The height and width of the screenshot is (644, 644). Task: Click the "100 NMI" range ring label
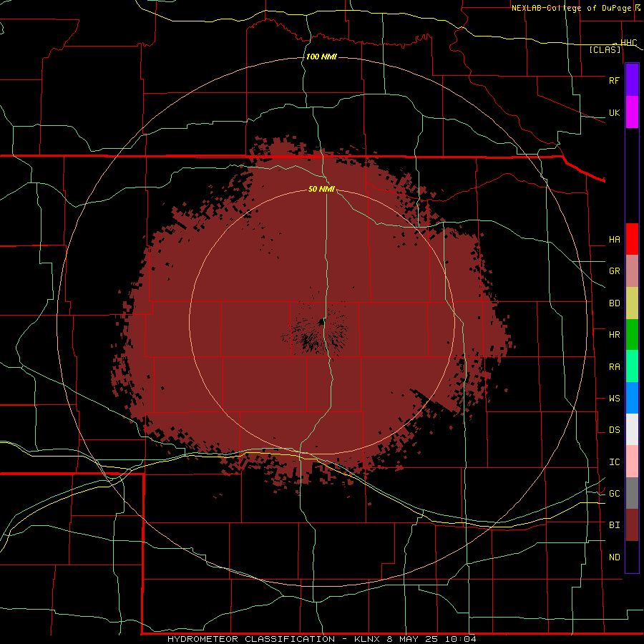[x=321, y=57]
